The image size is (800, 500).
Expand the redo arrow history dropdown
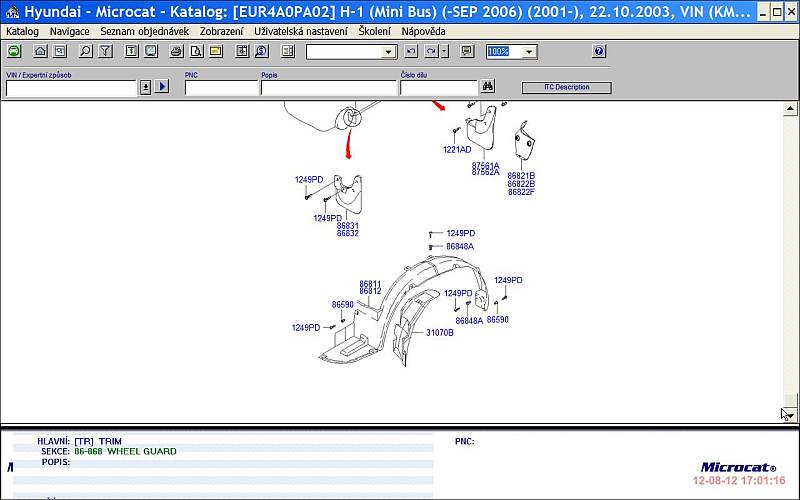point(445,51)
